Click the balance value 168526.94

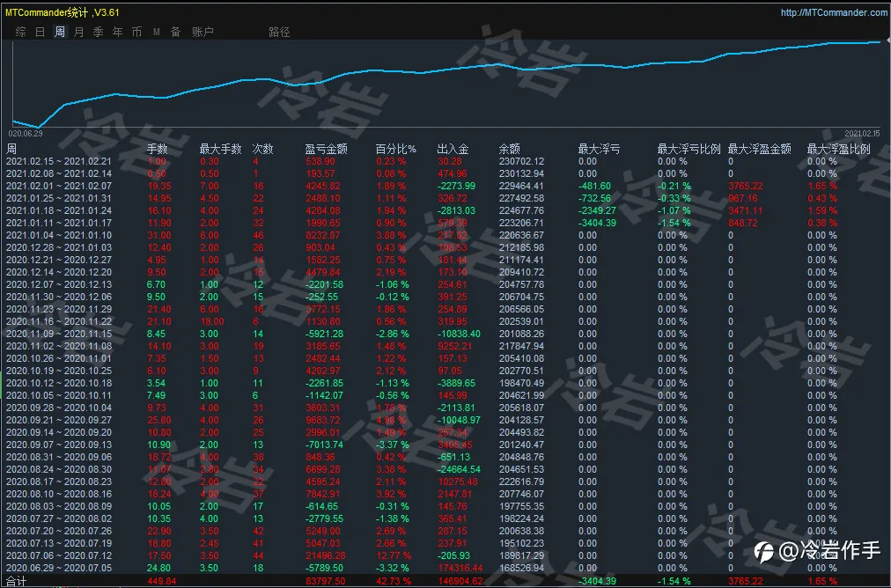click(521, 568)
